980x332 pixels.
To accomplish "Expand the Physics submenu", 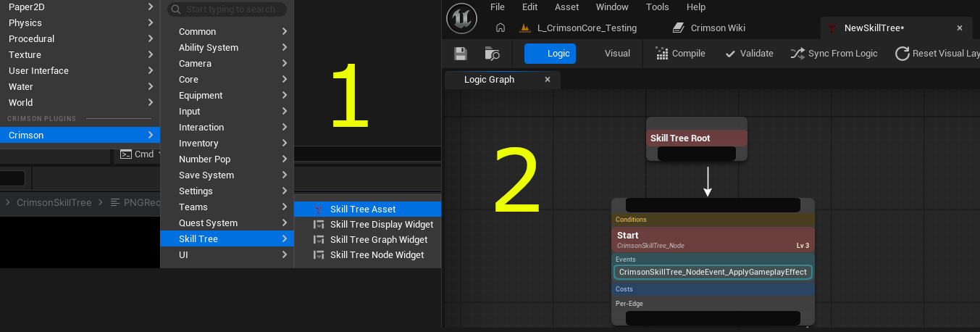I will click(x=80, y=23).
